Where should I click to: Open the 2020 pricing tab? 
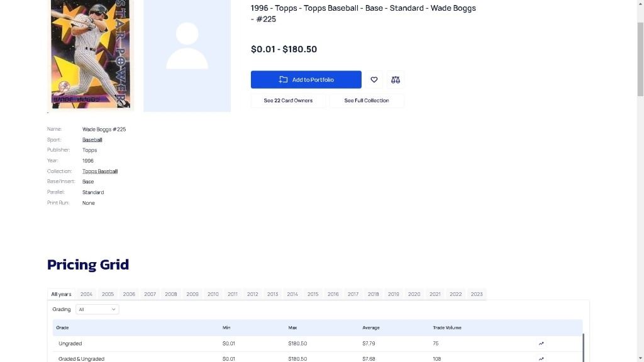tap(414, 294)
